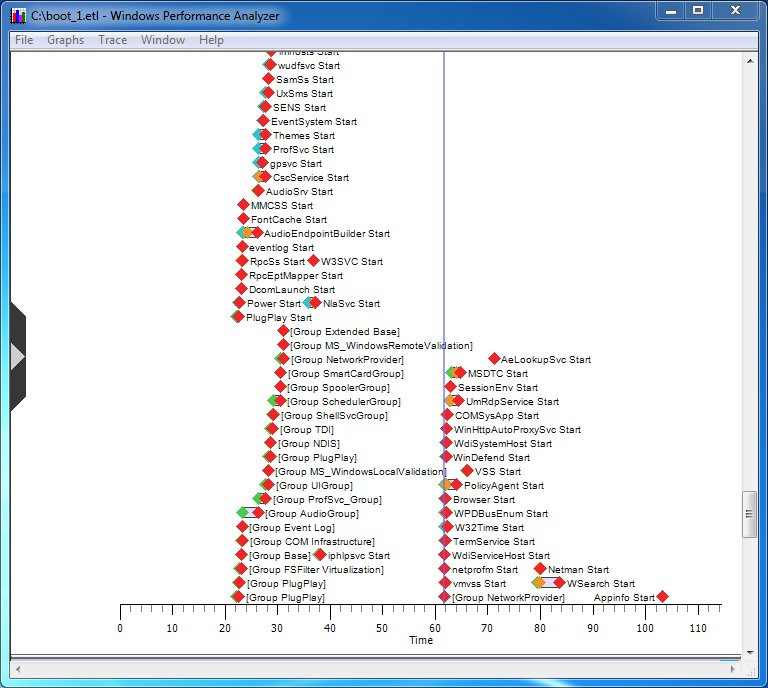Click the Browser Start label

pyautogui.click(x=484, y=499)
